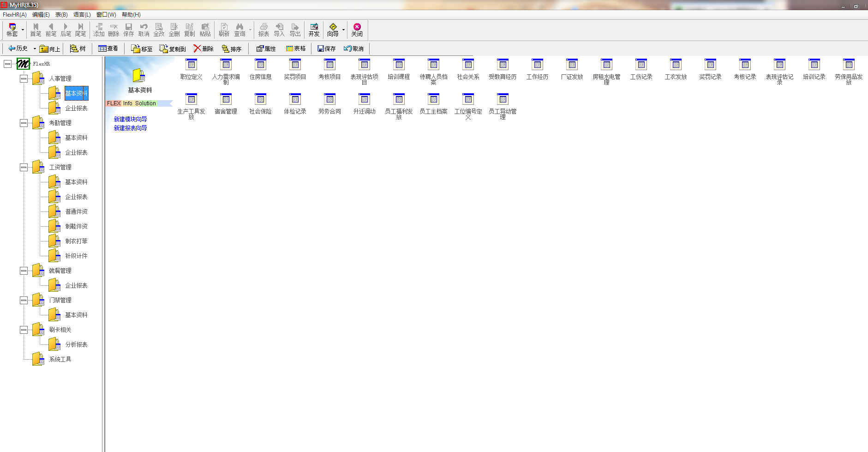The width and height of the screenshot is (868, 452).
Task: Collapse the 人事管理 tree node
Action: (x=24, y=78)
